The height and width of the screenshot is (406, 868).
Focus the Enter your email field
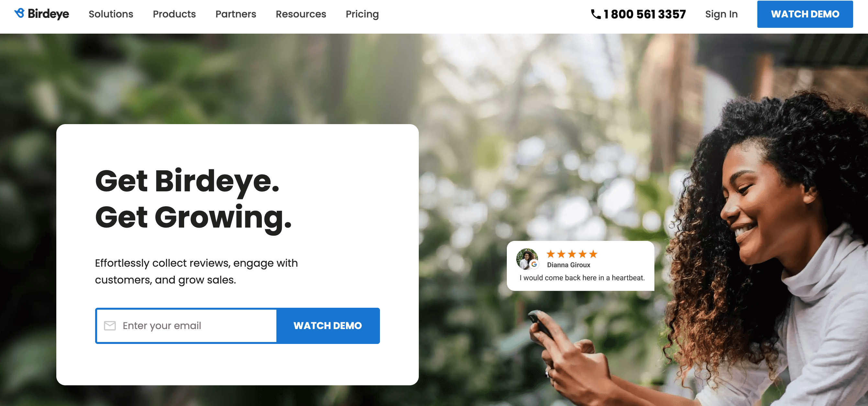tap(186, 326)
